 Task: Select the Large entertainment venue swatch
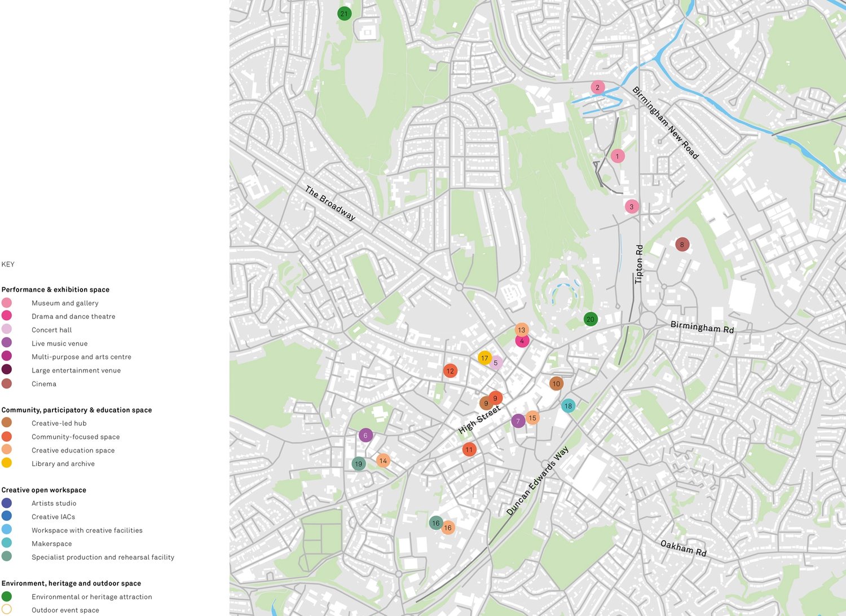pyautogui.click(x=7, y=370)
